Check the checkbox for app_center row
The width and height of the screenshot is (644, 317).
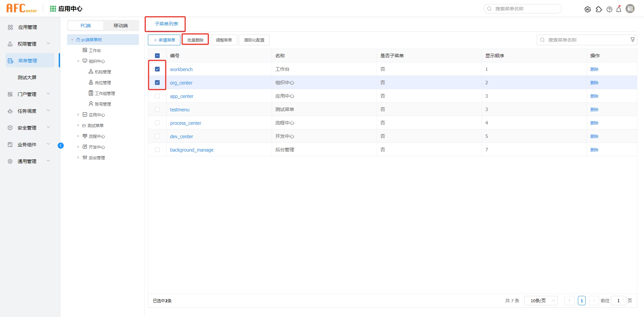point(157,96)
